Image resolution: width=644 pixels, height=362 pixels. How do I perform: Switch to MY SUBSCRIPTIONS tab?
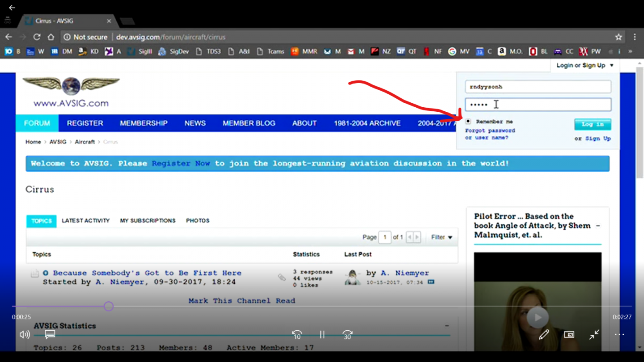click(x=148, y=221)
